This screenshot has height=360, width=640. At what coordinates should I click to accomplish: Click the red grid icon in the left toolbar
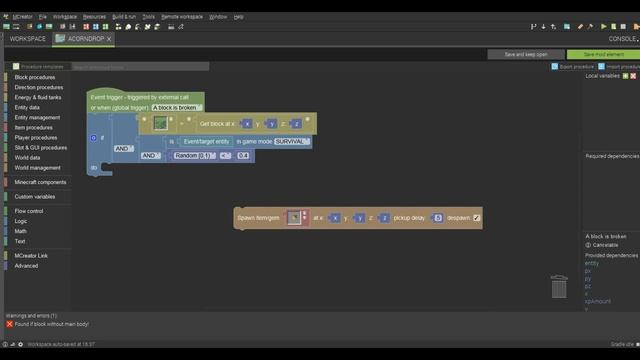(x=86, y=27)
